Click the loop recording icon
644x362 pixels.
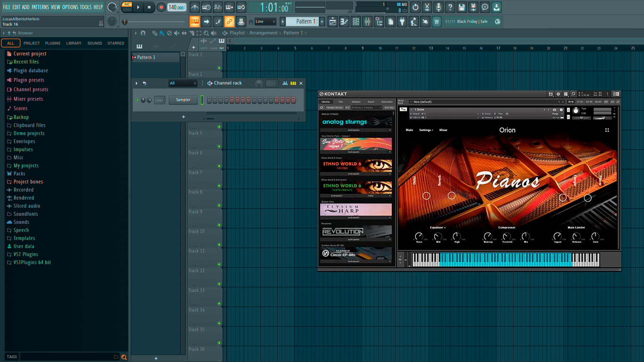pos(241,7)
